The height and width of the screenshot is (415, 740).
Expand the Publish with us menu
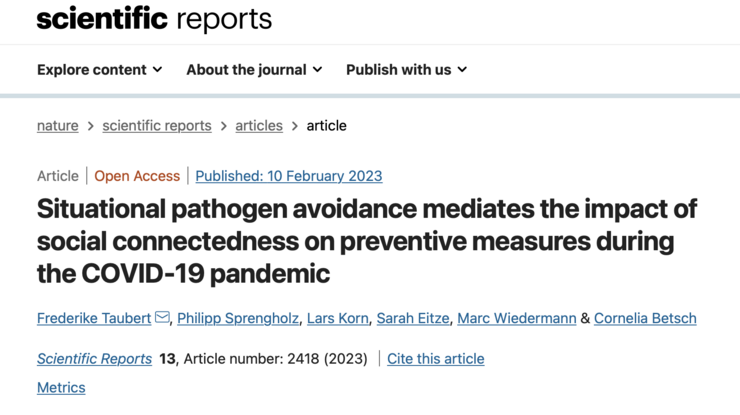pos(406,70)
